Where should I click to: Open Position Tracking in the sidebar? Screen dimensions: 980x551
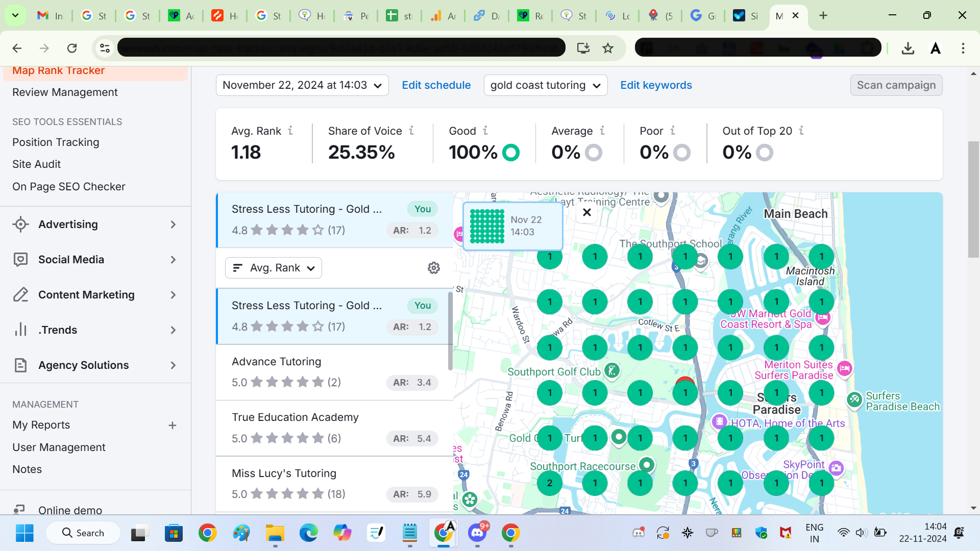(56, 142)
